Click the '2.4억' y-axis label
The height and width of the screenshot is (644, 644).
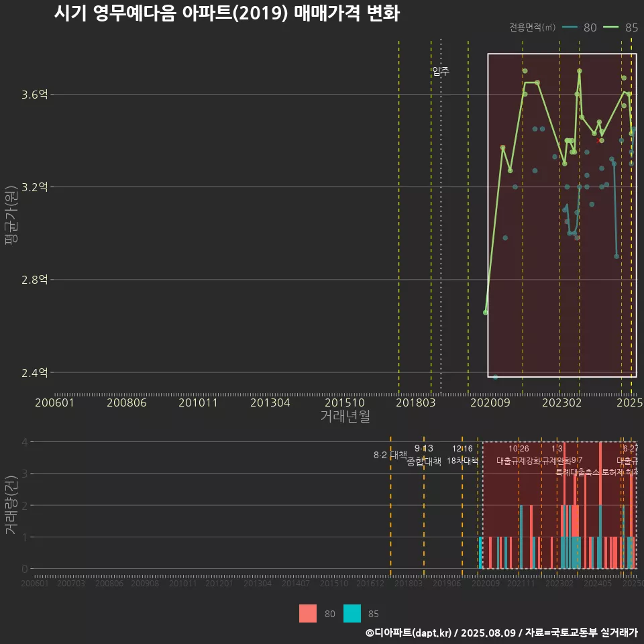[34, 373]
